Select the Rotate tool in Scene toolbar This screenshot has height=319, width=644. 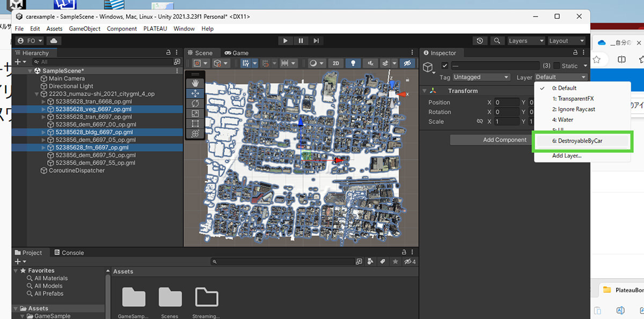click(195, 103)
